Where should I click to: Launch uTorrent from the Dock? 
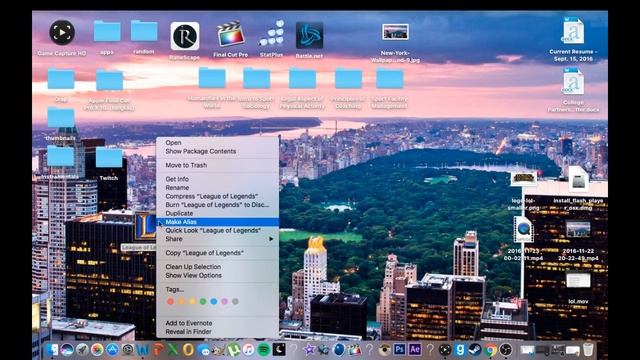tap(233, 349)
